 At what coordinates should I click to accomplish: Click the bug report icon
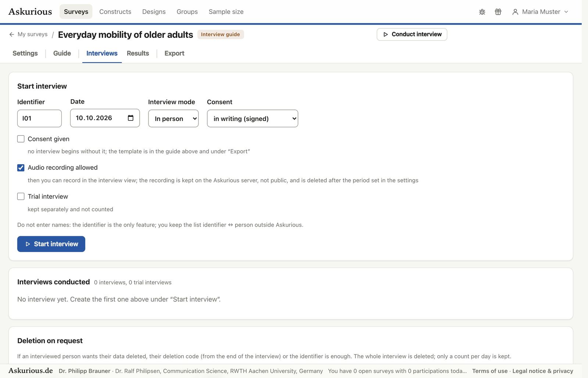pos(482,12)
